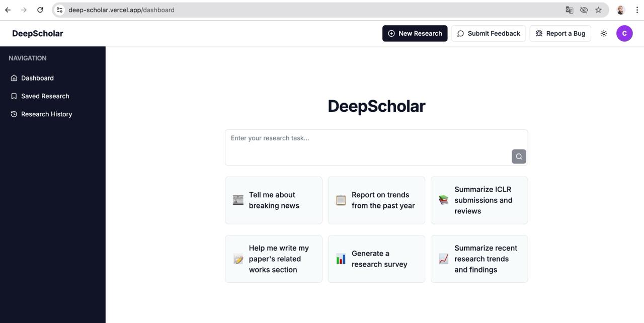Click the browser reload page icon
Image resolution: width=644 pixels, height=323 pixels.
pyautogui.click(x=40, y=10)
